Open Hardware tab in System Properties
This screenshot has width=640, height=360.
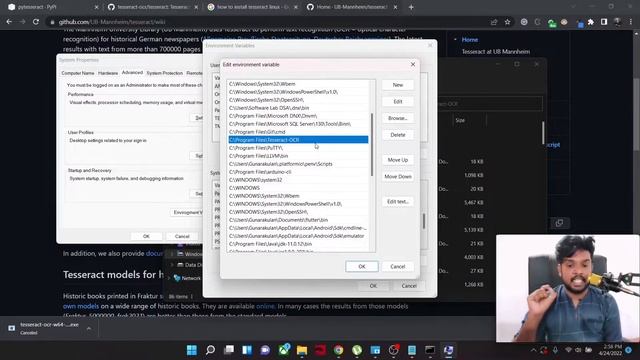(x=108, y=73)
